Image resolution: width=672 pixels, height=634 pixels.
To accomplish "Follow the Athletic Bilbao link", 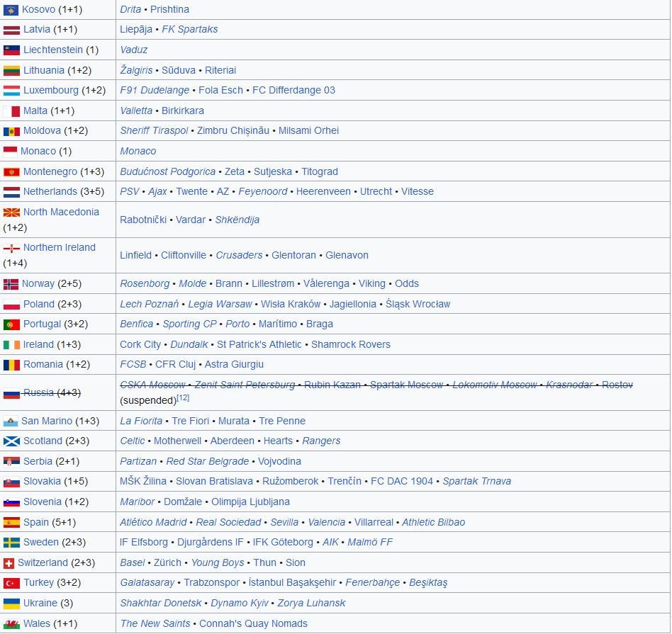I will [x=433, y=523].
